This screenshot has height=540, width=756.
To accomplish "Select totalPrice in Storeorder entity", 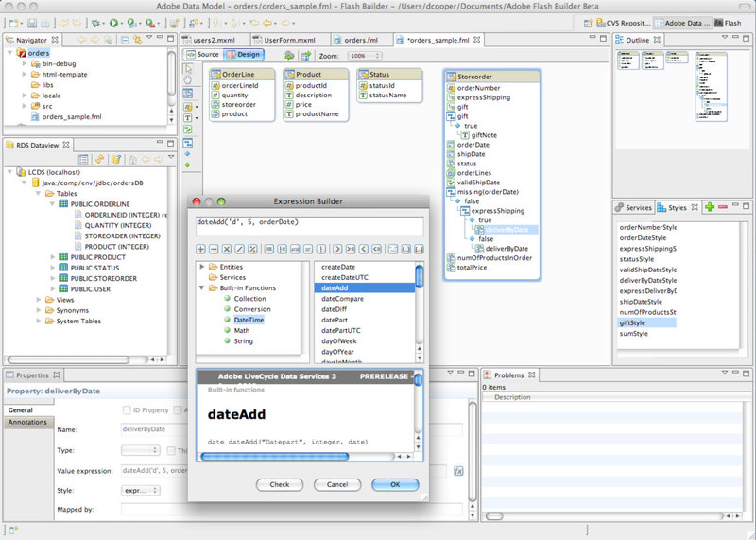I will click(472, 268).
